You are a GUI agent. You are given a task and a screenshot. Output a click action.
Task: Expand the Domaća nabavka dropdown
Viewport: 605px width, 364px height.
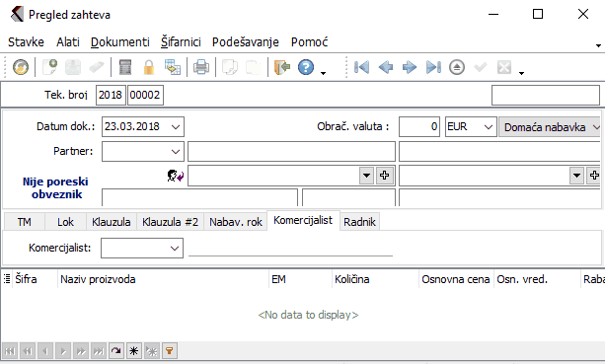pos(596,127)
